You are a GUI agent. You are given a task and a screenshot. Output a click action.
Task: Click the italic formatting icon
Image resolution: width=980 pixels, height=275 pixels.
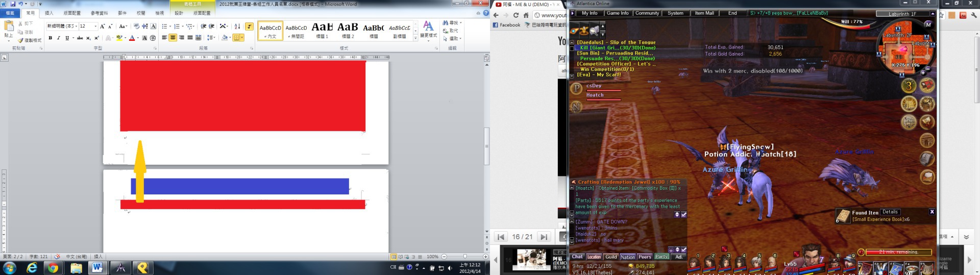point(58,38)
